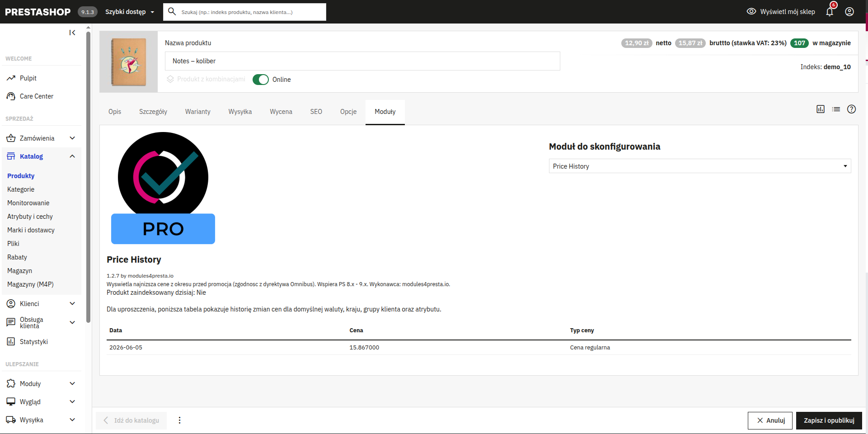
Task: Switch to the Wycena tab
Action: pyautogui.click(x=281, y=112)
